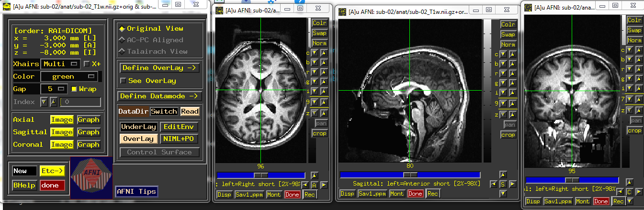Toggle the Sagittal Image viewer
The image size is (644, 210).
coord(62,132)
